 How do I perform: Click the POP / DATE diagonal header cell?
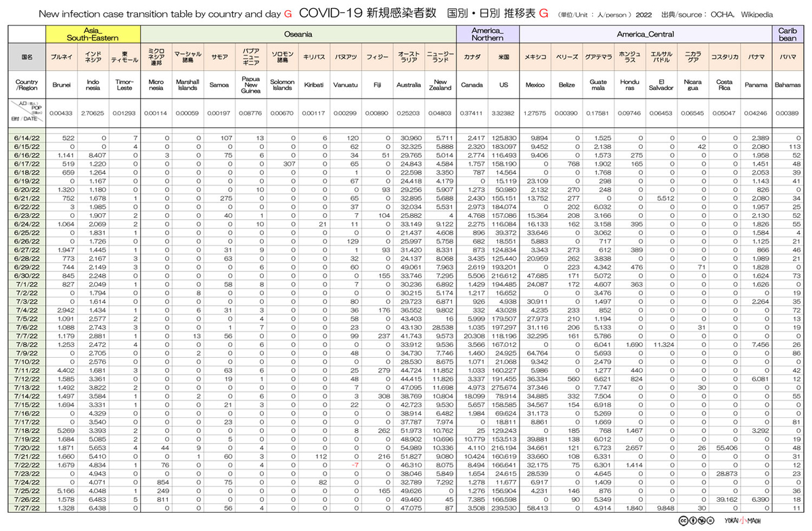tap(26, 113)
